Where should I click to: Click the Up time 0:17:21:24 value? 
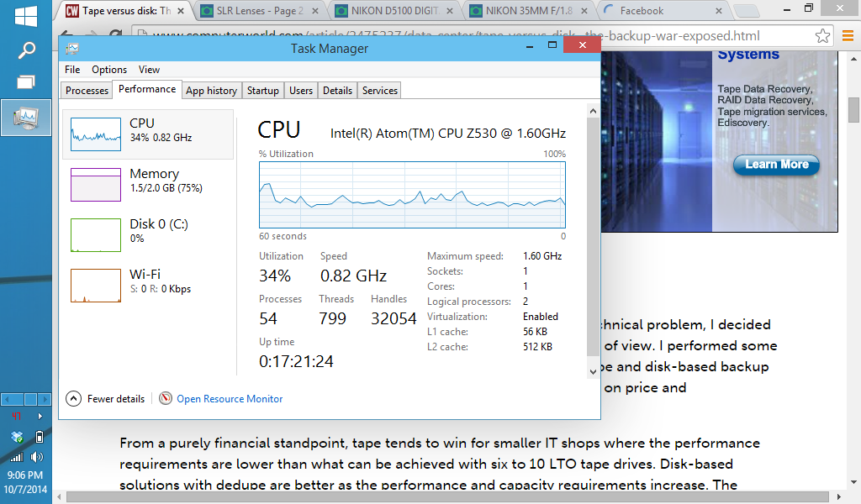click(x=296, y=361)
